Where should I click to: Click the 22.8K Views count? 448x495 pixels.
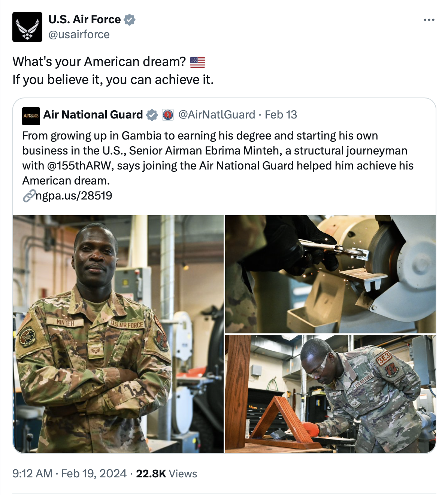pos(167,474)
